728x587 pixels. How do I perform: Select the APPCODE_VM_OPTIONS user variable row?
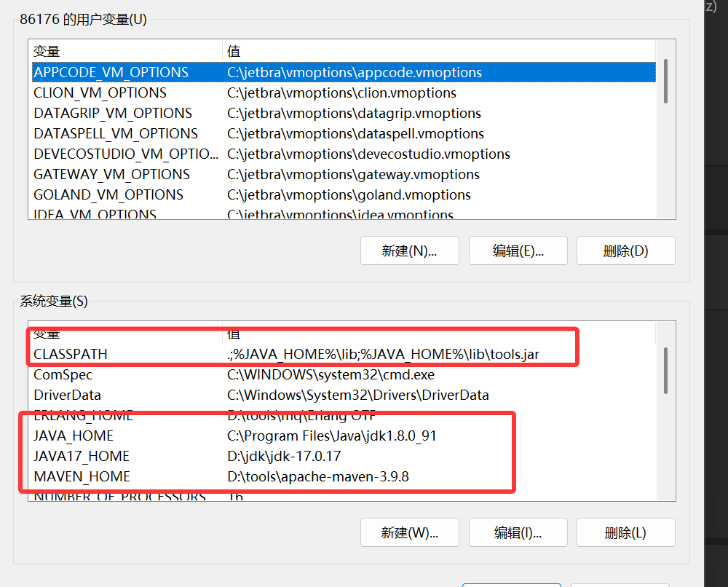click(x=111, y=73)
